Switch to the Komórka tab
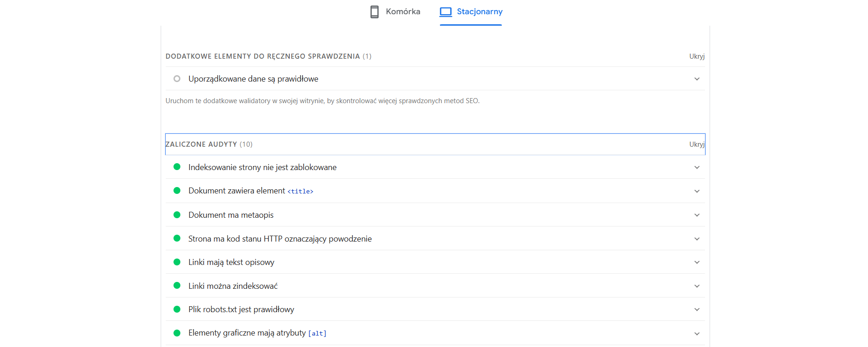 coord(395,11)
